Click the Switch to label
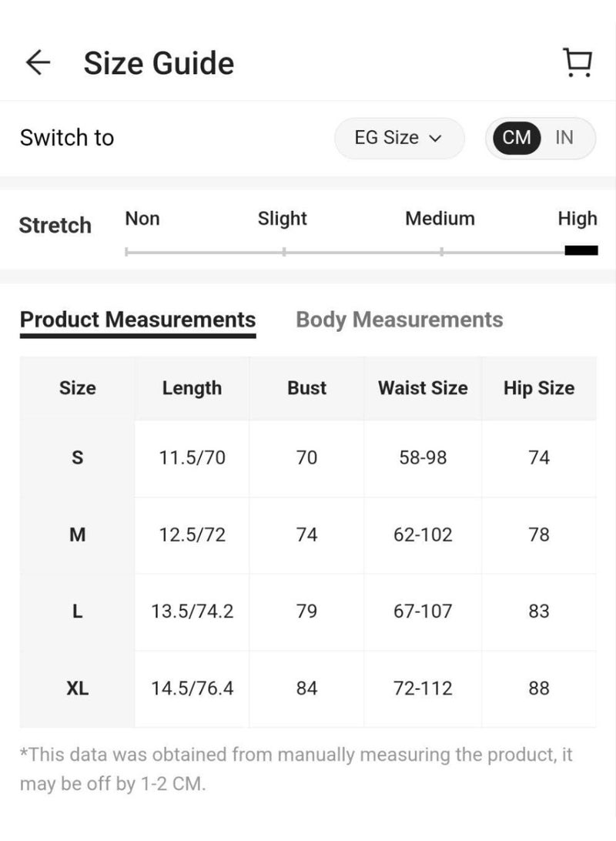The height and width of the screenshot is (841, 616). (x=67, y=138)
